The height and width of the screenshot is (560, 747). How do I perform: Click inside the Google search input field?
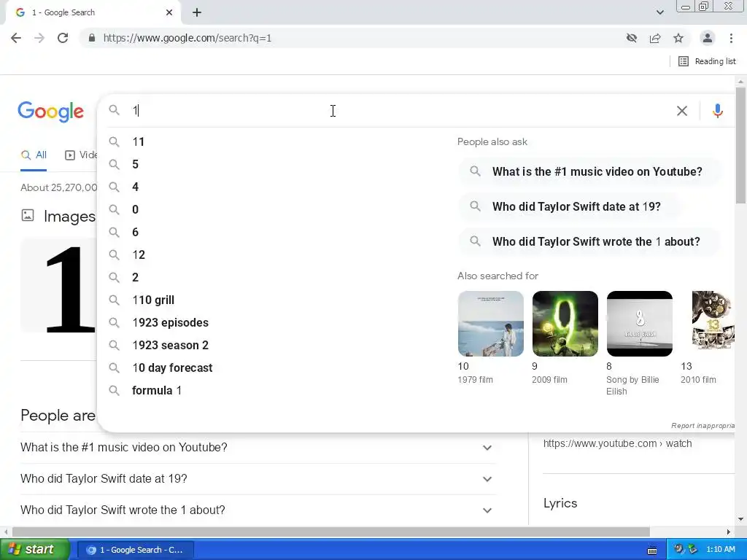point(400,111)
